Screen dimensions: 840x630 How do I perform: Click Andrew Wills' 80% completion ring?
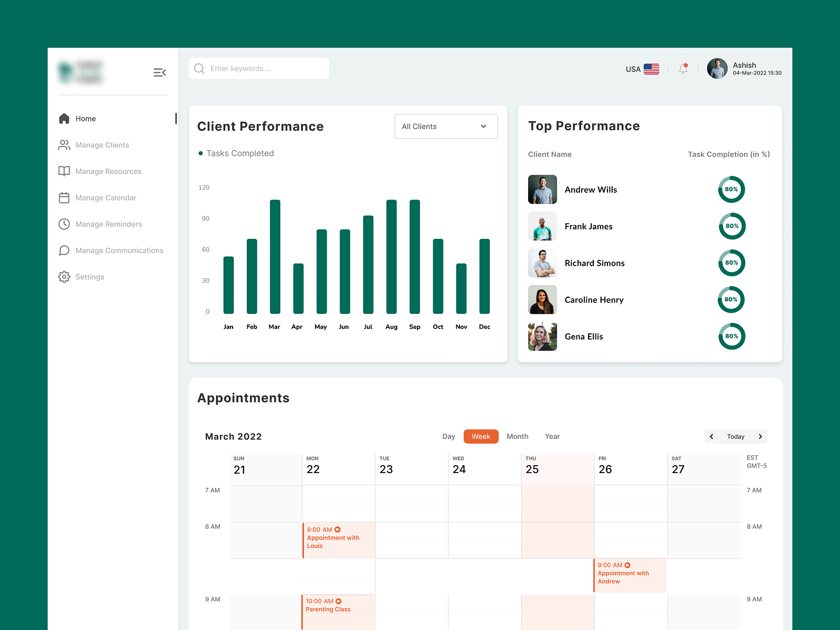pyautogui.click(x=731, y=190)
